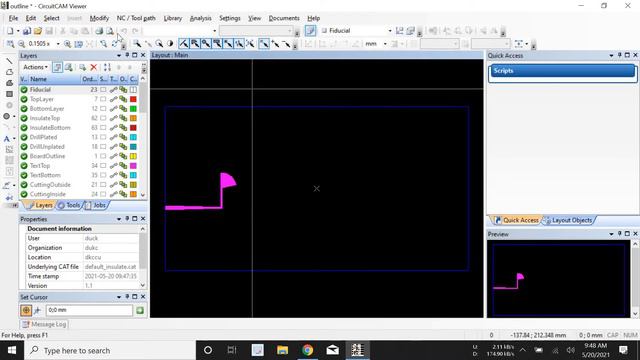Switch to the Tools tab

[x=69, y=205]
